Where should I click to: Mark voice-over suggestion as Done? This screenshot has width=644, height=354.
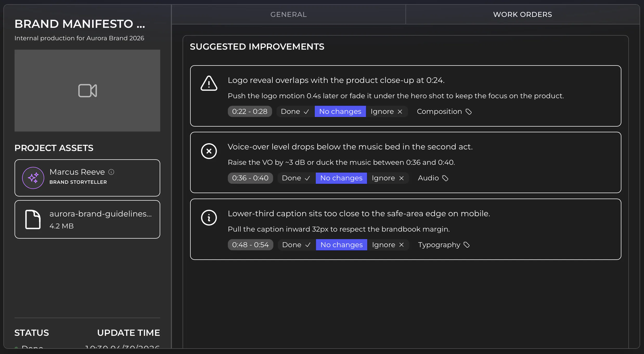(x=296, y=178)
